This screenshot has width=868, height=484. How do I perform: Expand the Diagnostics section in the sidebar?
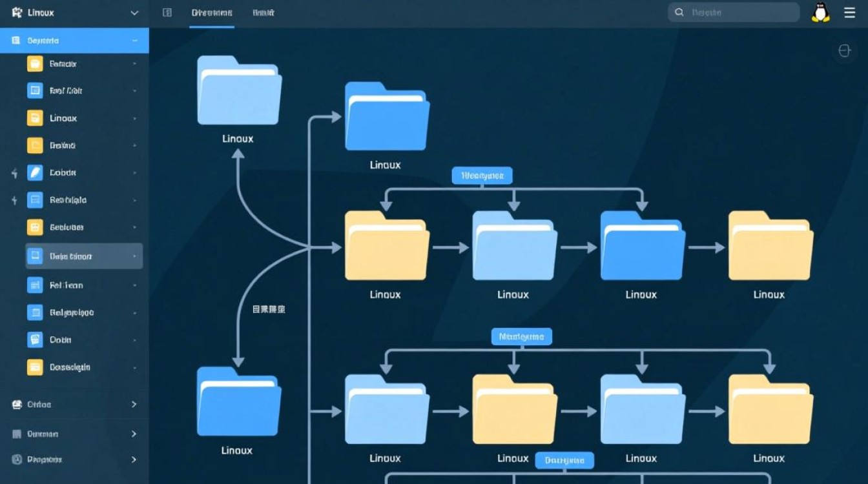click(x=74, y=459)
